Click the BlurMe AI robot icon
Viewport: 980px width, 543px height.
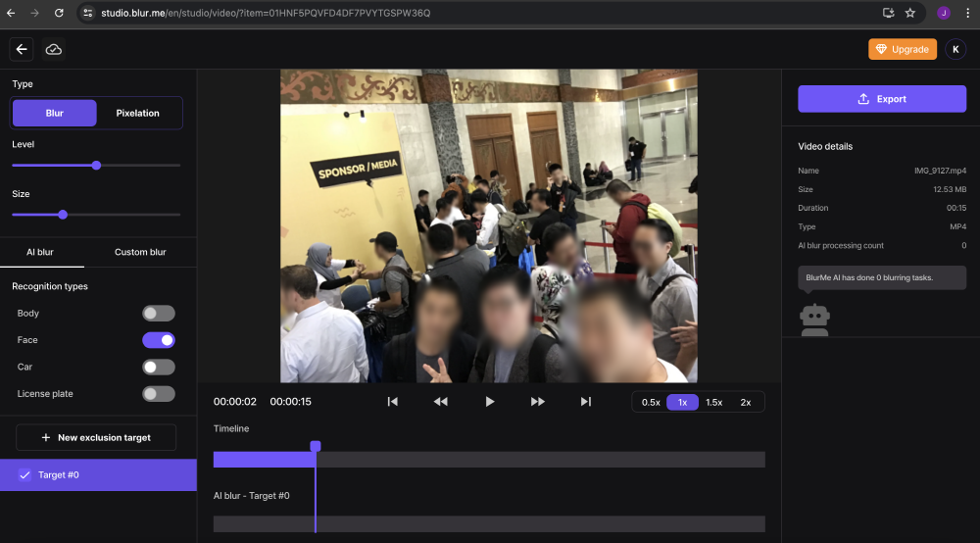pyautogui.click(x=815, y=320)
